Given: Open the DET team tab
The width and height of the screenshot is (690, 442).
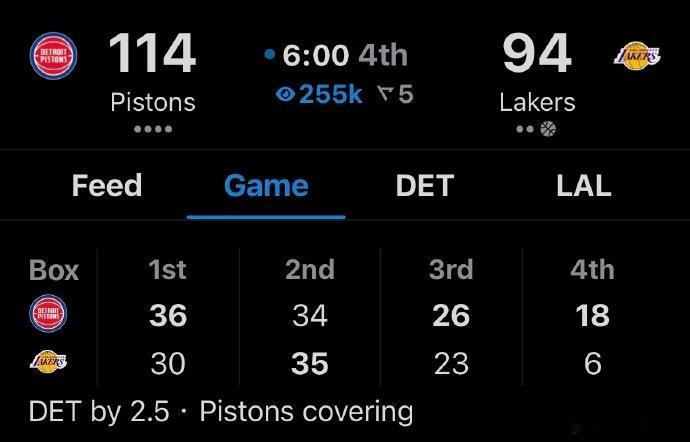Looking at the screenshot, I should (x=424, y=185).
